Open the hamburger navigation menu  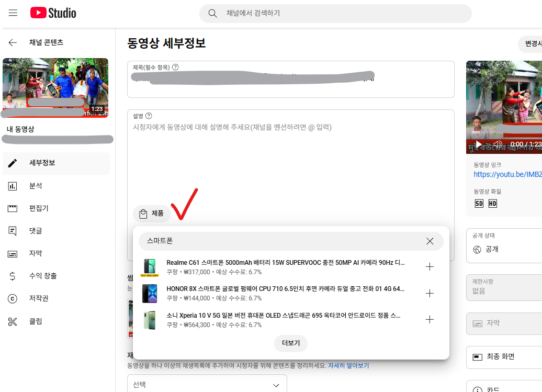click(x=13, y=13)
